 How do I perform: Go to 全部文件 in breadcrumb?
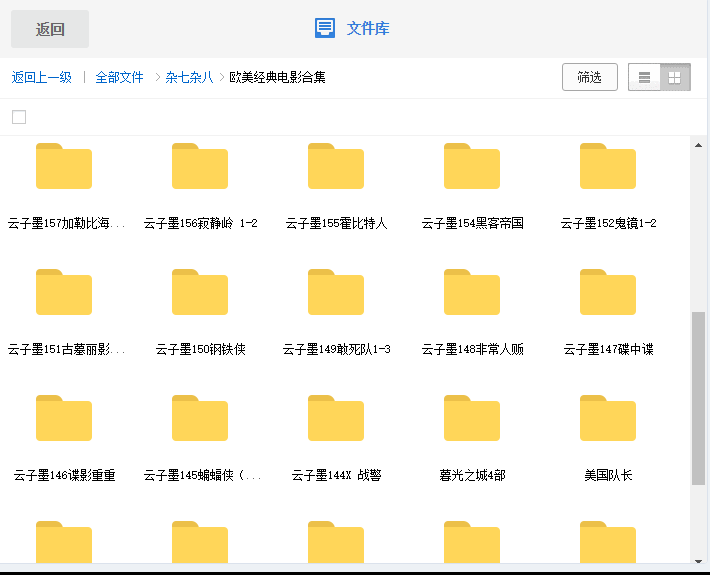(x=119, y=77)
